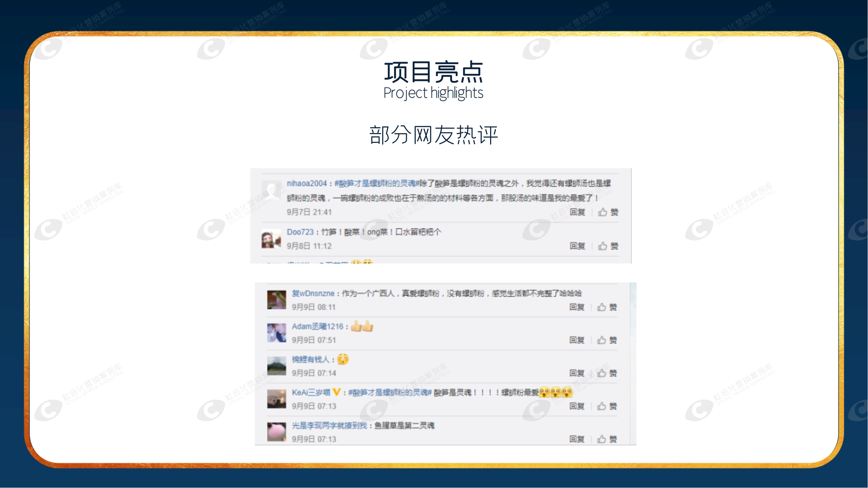Click 回复 to reply to Doo723

(x=578, y=246)
